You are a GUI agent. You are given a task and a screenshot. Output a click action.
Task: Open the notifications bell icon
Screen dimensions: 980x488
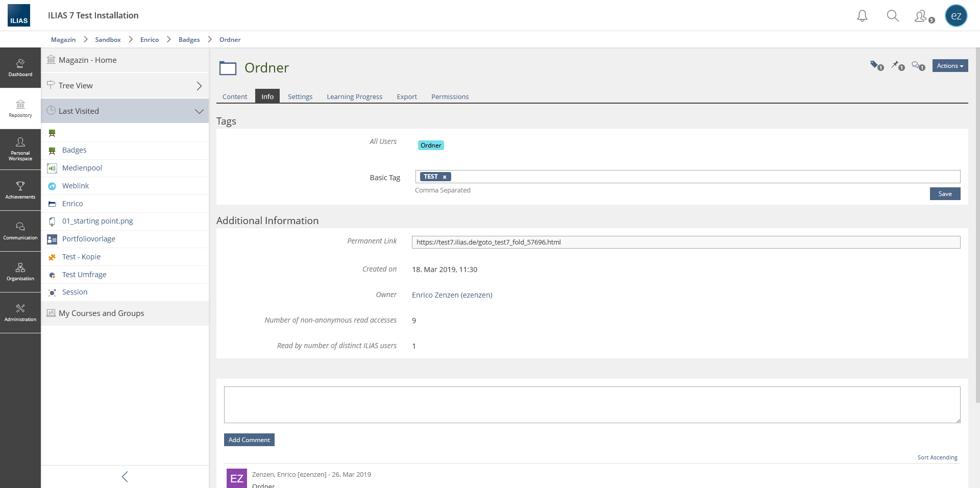coord(862,16)
